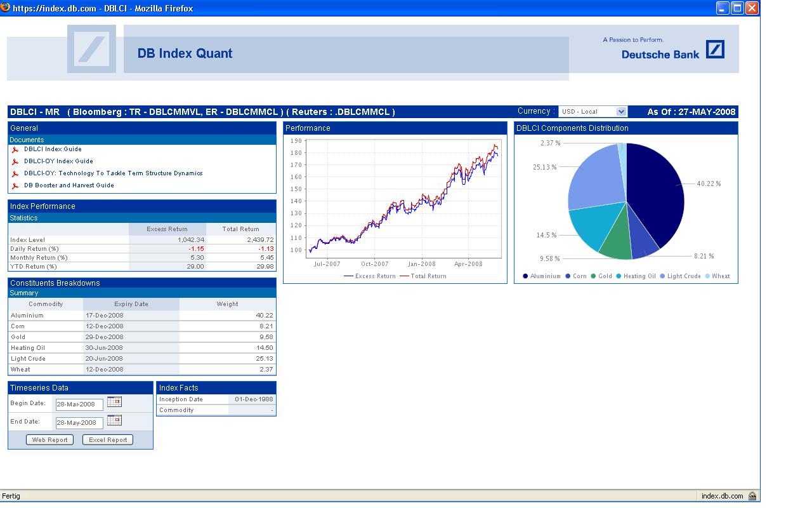This screenshot has width=812, height=508.
Task: Click the Gold row in Constituents Breakdowns
Action: coord(142,337)
